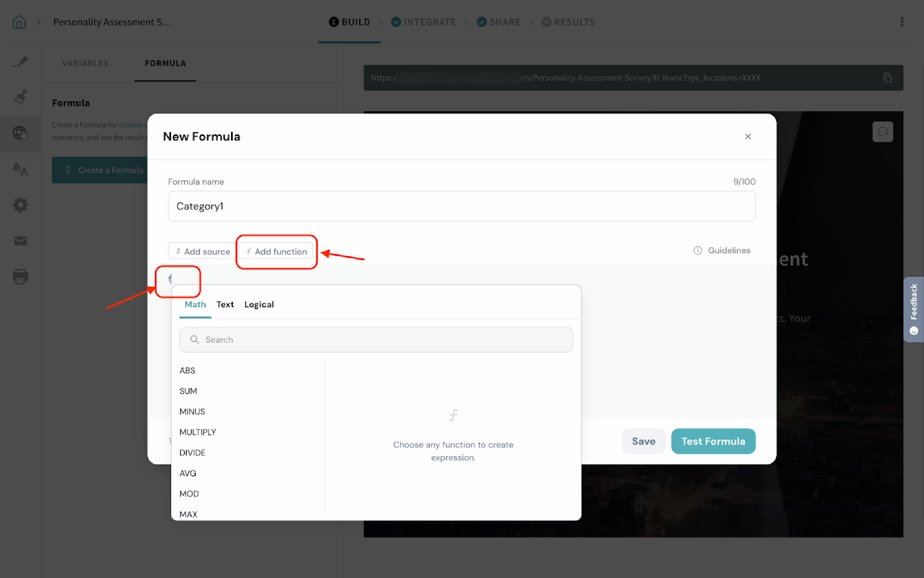Open the Guidelines link
924x578 pixels.
722,250
